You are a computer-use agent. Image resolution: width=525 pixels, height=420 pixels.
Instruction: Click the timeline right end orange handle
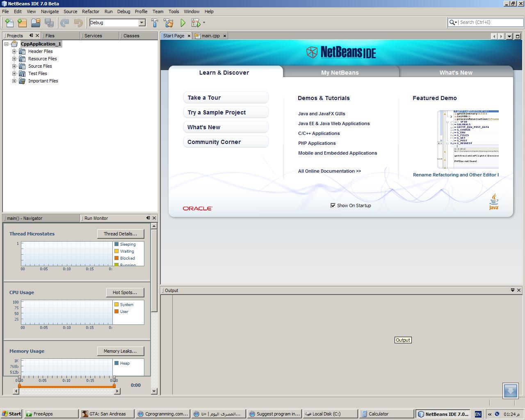pyautogui.click(x=114, y=386)
